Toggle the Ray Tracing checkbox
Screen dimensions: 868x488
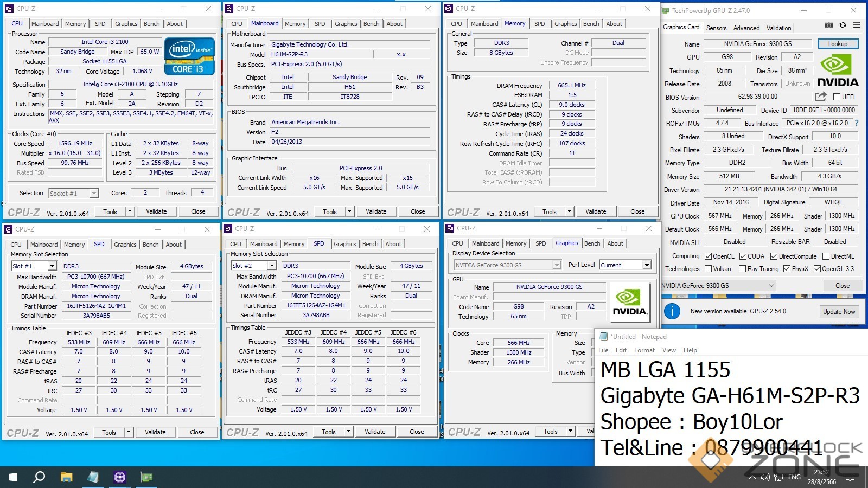[742, 269]
